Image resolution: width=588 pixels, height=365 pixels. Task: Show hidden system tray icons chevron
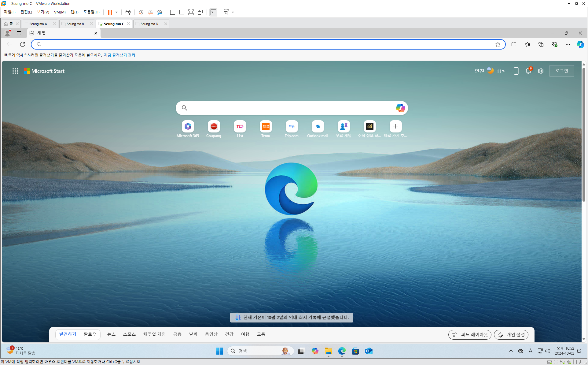point(511,351)
